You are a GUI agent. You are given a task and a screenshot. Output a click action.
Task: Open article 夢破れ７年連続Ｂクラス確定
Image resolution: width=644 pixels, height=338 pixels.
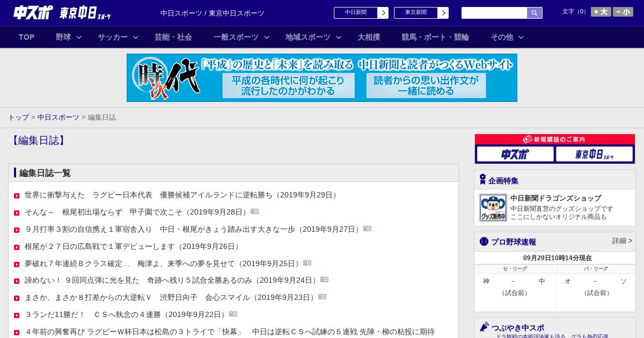(163, 264)
